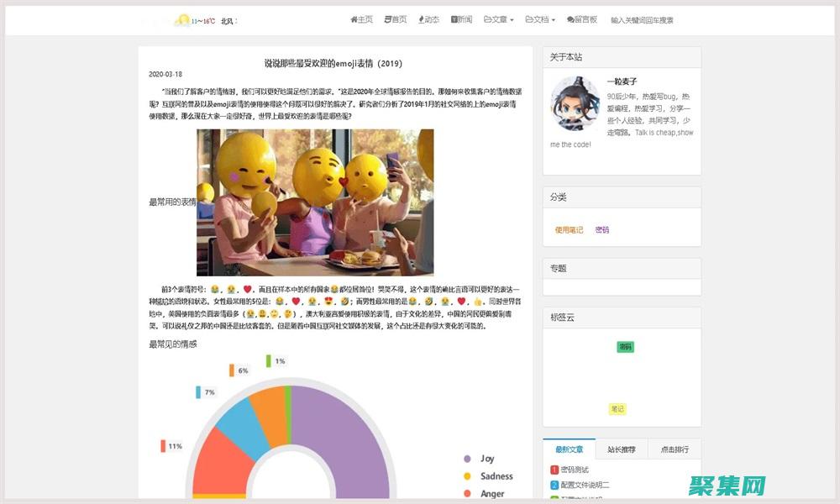The image size is (840, 504).
Task: Select the 密码 link under 分类
Action: (x=601, y=228)
